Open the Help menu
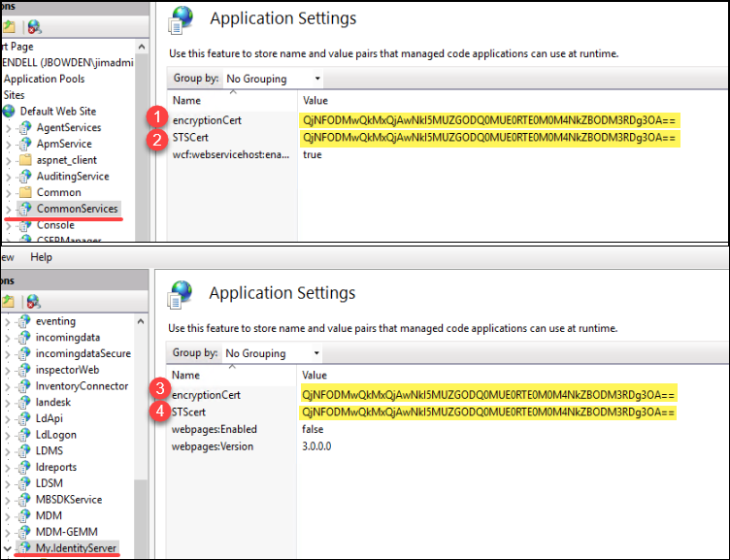730x560 pixels. pyautogui.click(x=41, y=257)
